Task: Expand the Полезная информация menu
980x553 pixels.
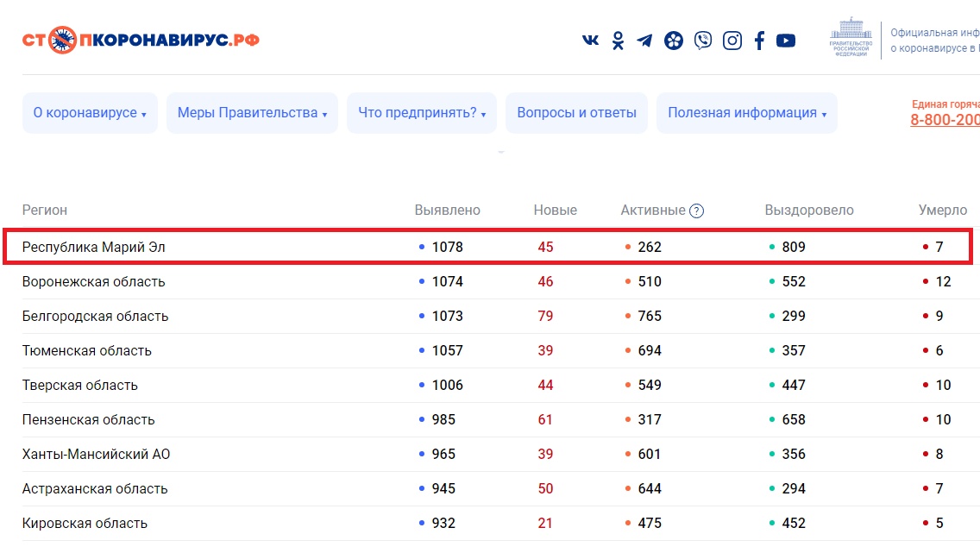Action: pos(746,113)
